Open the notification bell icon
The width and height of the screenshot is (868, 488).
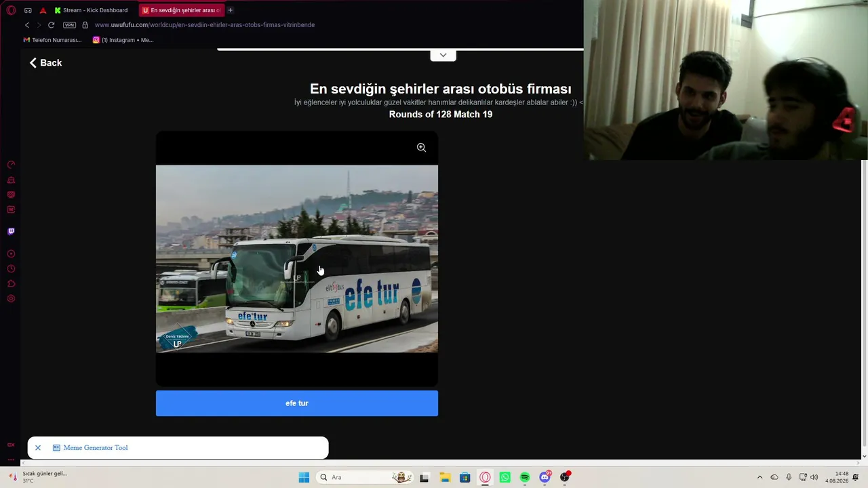856,477
